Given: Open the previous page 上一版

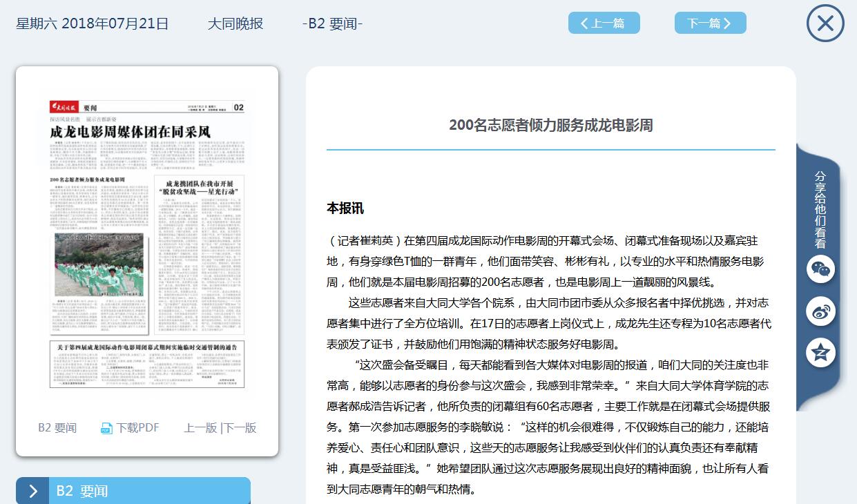Looking at the screenshot, I should (x=200, y=428).
